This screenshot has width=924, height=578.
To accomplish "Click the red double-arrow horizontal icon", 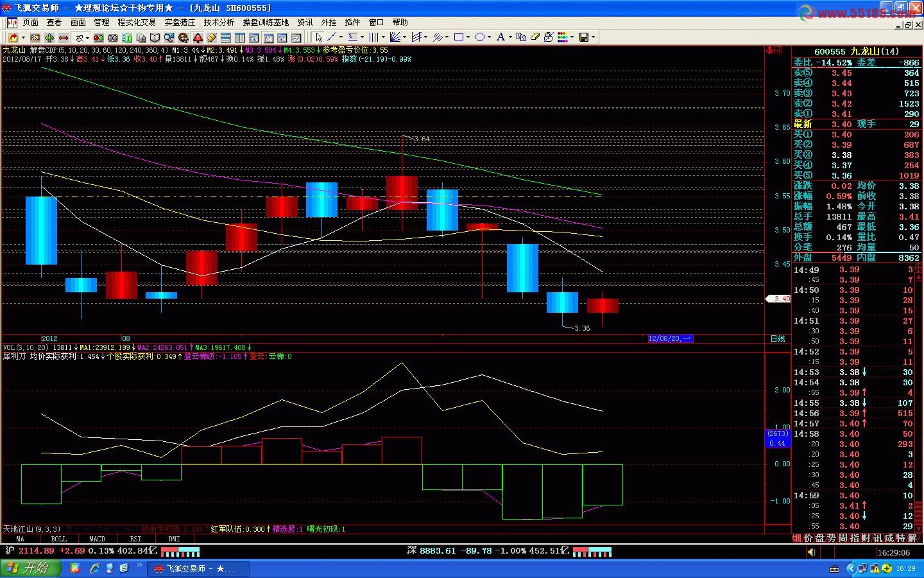I will click(64, 38).
